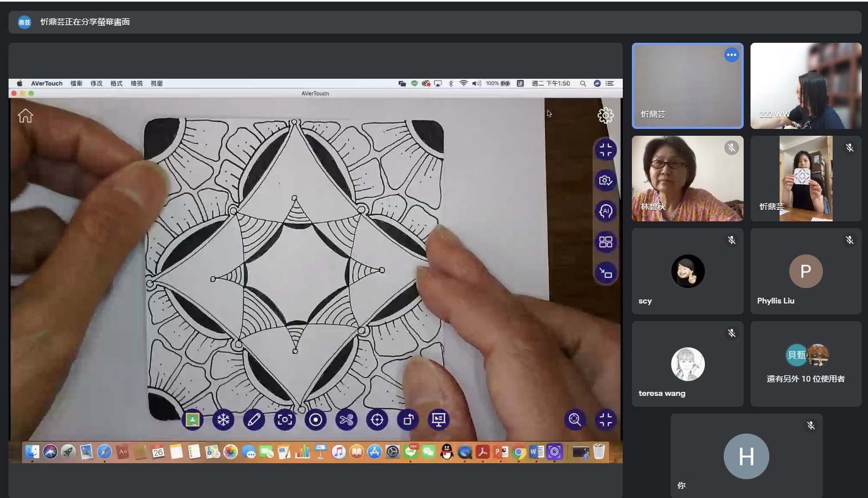Image resolution: width=868 pixels, height=498 pixels.
Task: Open the four-square grid layout view
Action: click(606, 242)
